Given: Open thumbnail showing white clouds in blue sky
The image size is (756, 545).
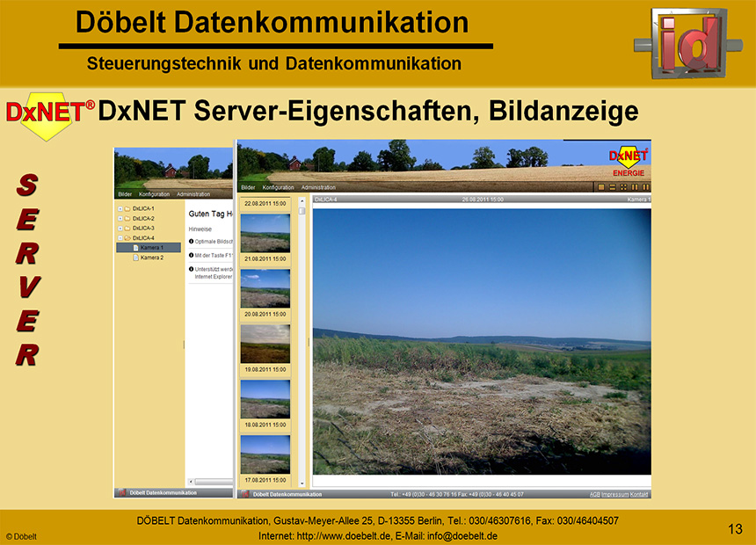Looking at the screenshot, I should click(265, 288).
